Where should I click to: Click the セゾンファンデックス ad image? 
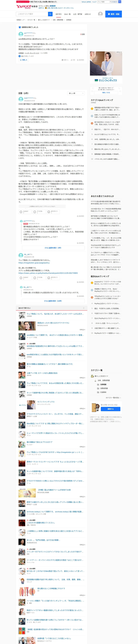106,68
